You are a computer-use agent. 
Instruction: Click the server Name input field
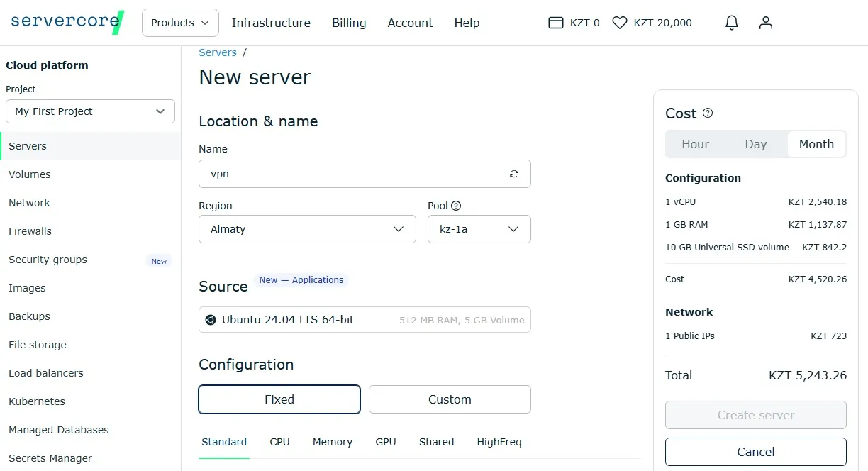(365, 174)
